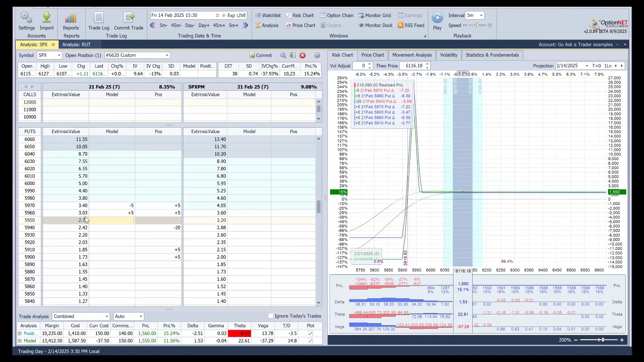The height and width of the screenshot is (362, 644).
Task: Step forward 5 minutes with 5m+
Action: pyautogui.click(x=233, y=25)
